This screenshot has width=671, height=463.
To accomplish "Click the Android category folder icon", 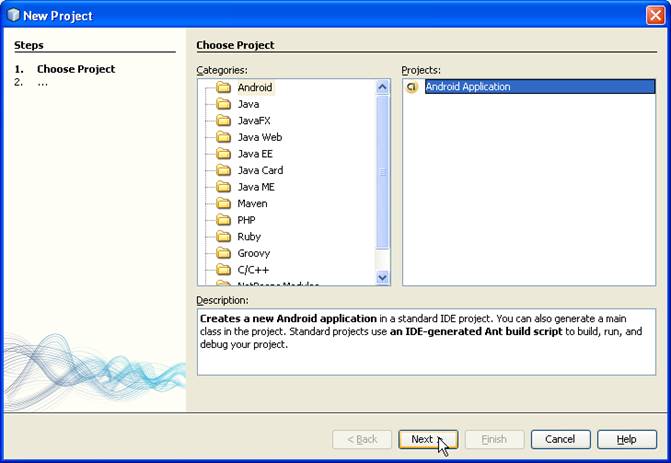I will [223, 87].
